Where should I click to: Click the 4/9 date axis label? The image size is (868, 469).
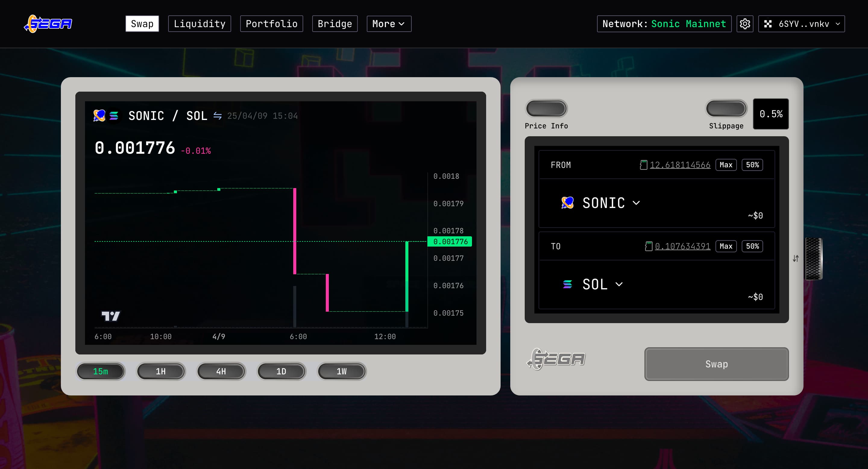(219, 336)
